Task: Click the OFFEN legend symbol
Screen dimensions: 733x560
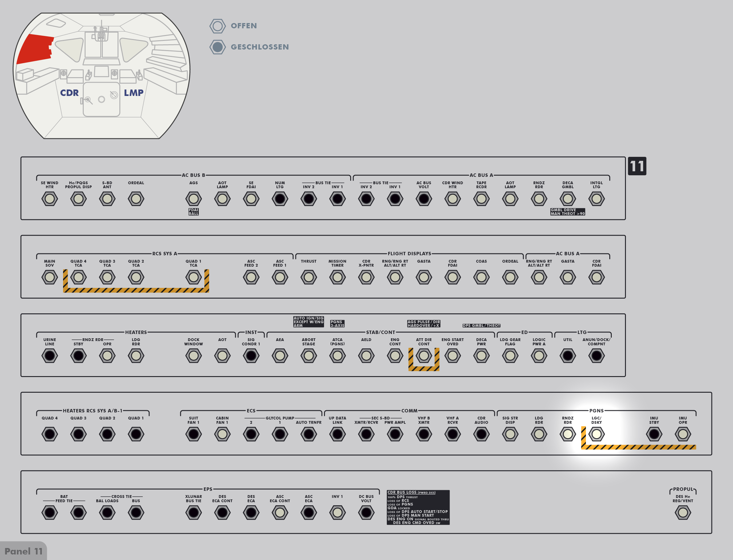Action: [218, 26]
